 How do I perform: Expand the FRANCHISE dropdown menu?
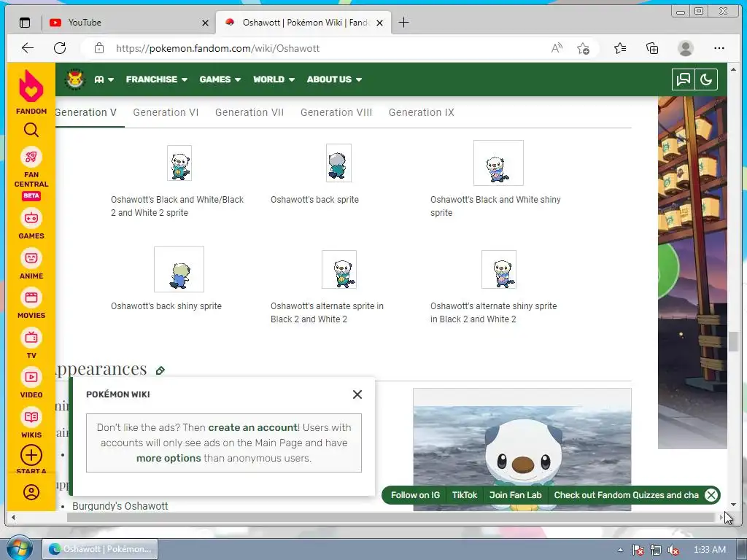point(157,79)
